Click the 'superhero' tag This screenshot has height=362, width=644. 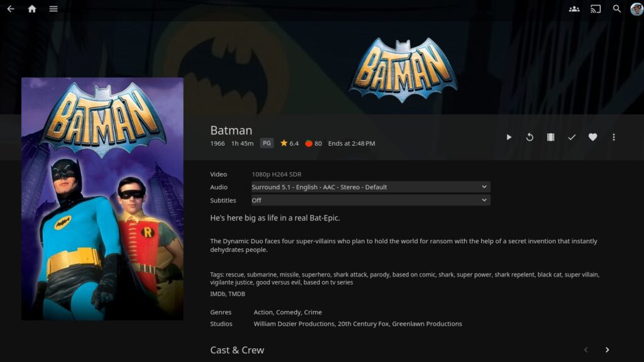316,275
